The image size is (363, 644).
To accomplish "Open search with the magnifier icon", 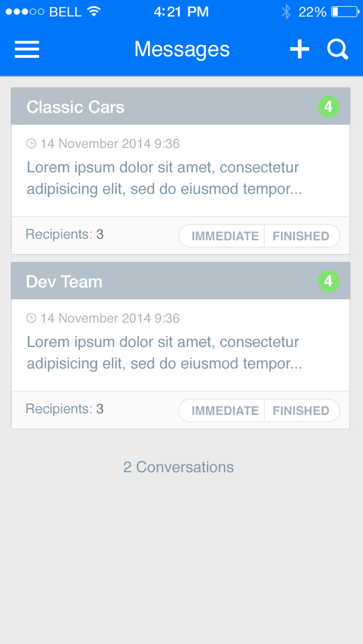I will tap(337, 49).
